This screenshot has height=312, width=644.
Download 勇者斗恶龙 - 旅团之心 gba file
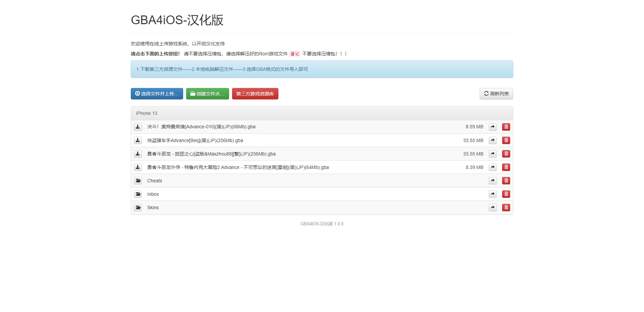(138, 153)
